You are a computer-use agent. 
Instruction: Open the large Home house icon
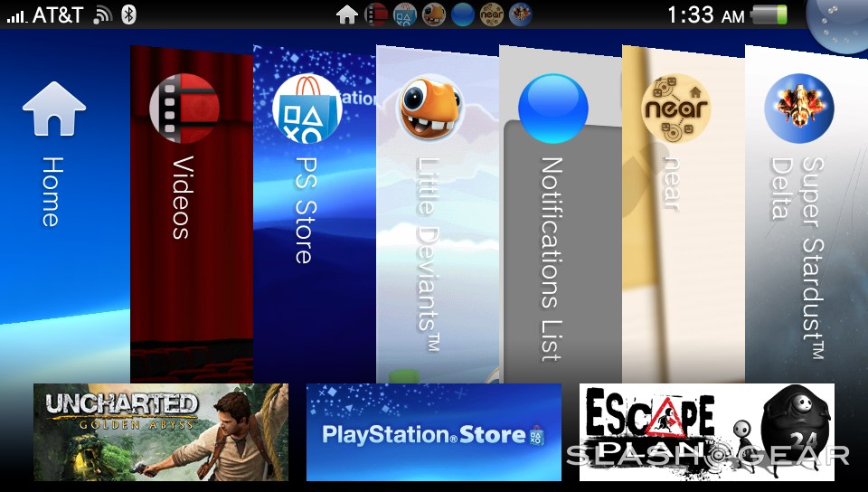(54, 109)
